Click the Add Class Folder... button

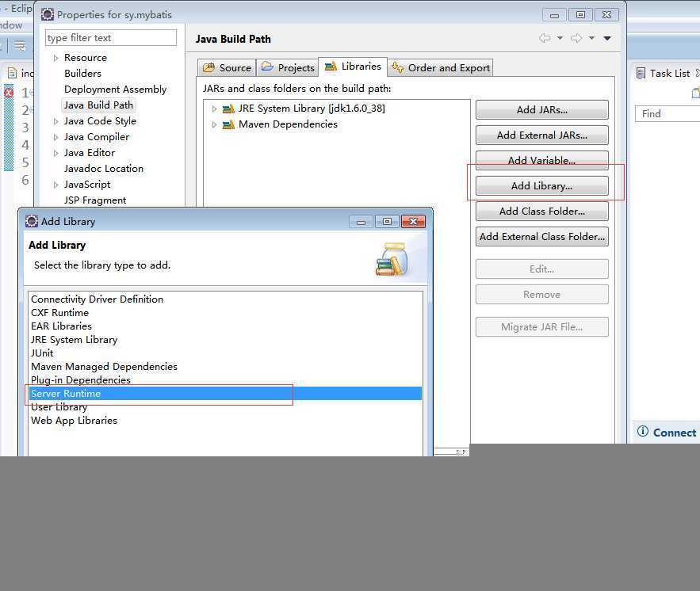click(x=542, y=212)
